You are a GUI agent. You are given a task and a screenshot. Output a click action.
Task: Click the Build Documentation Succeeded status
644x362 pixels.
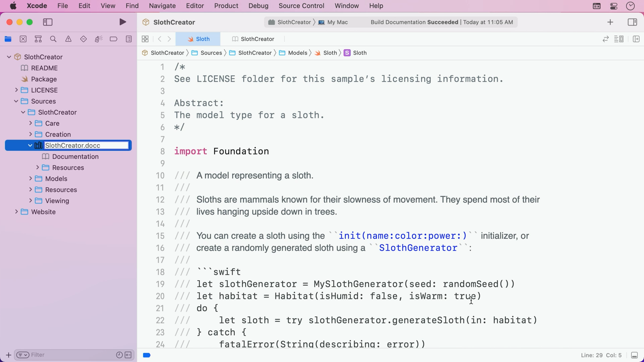click(x=442, y=22)
